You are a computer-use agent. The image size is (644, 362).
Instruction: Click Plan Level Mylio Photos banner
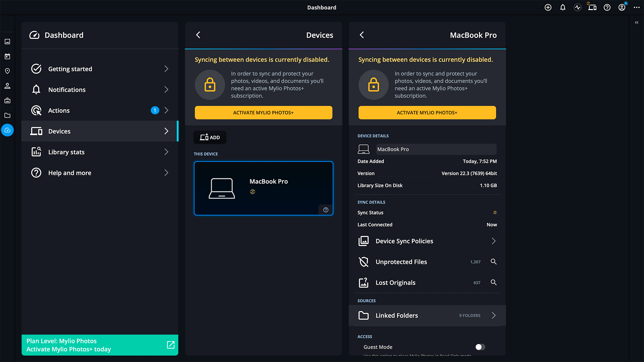point(100,345)
